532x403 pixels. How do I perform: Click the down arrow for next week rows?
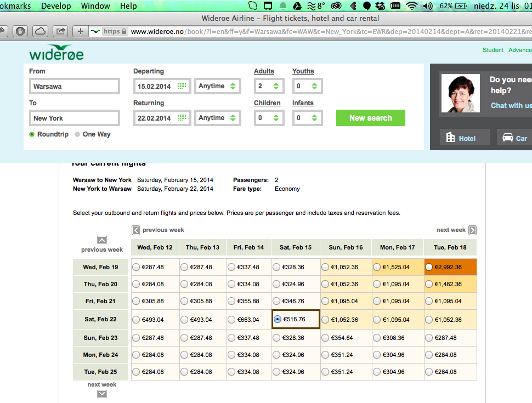(x=102, y=394)
